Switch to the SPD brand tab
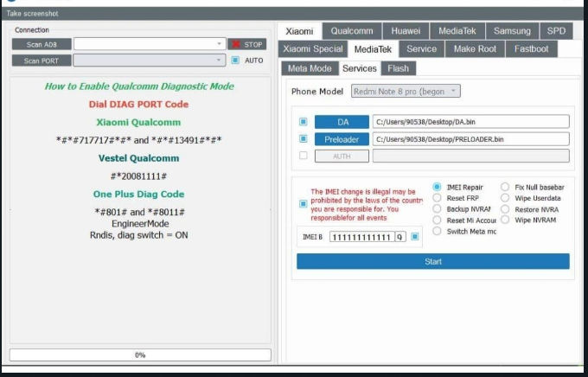Image resolution: width=588 pixels, height=377 pixels. pos(556,31)
